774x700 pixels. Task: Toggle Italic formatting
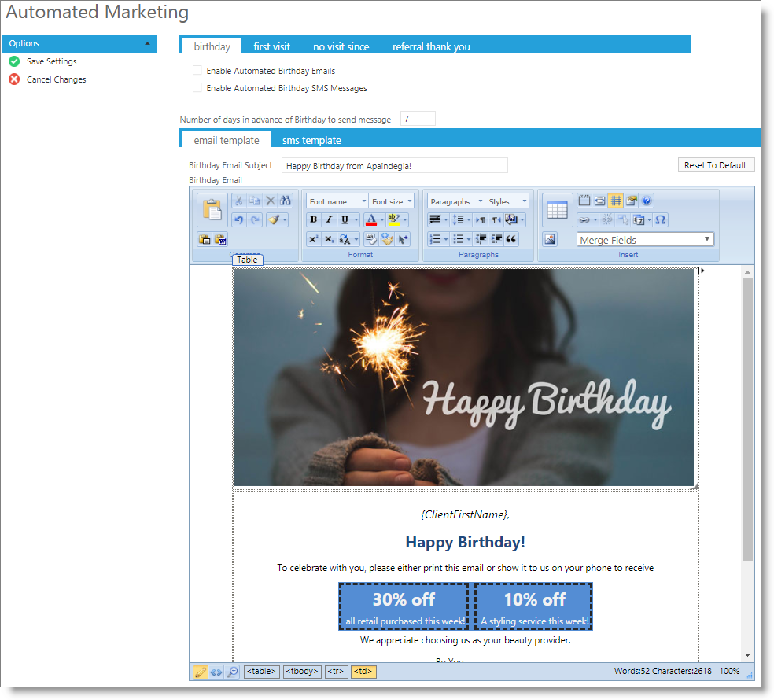pyautogui.click(x=330, y=219)
